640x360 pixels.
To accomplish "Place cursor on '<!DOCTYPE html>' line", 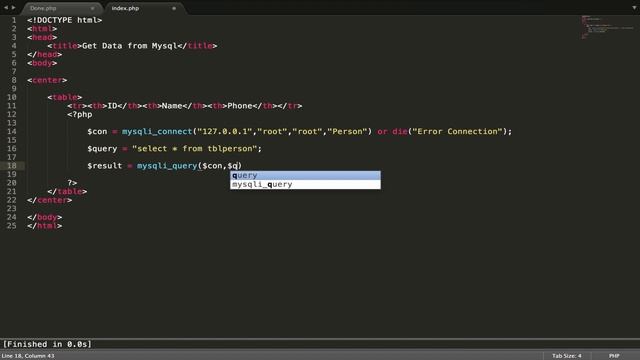I will point(64,20).
